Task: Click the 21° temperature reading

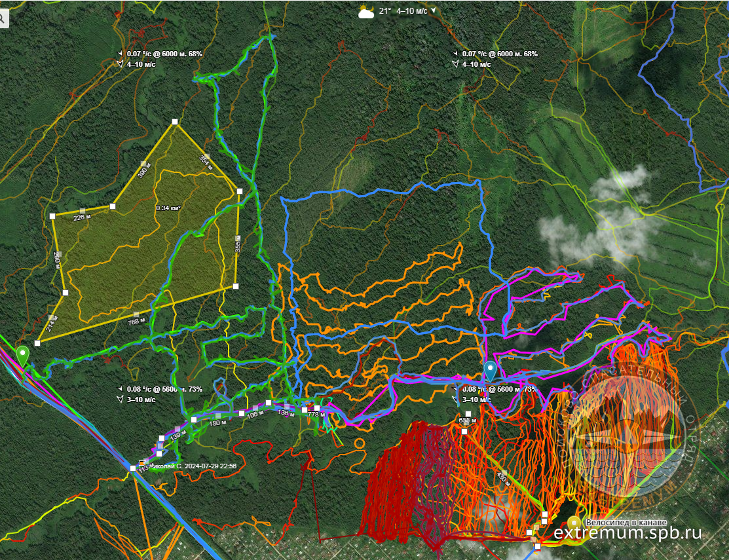Action: pyautogui.click(x=384, y=11)
